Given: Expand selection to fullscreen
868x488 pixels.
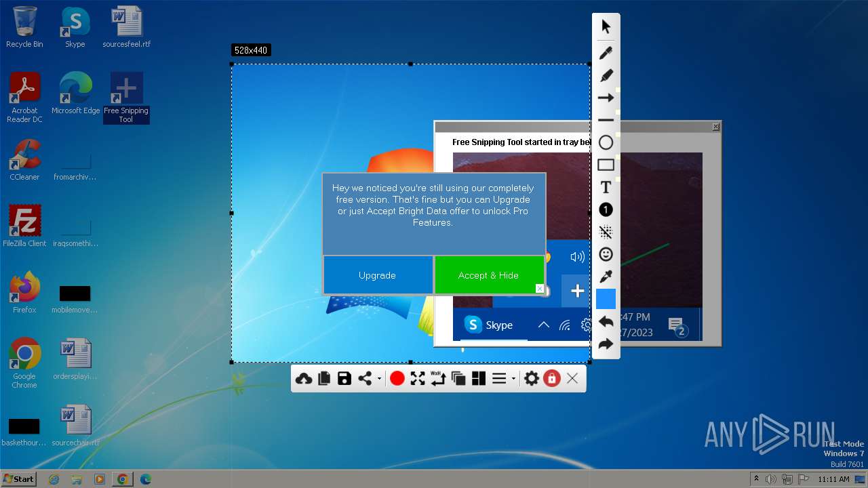Looking at the screenshot, I should pos(418,378).
